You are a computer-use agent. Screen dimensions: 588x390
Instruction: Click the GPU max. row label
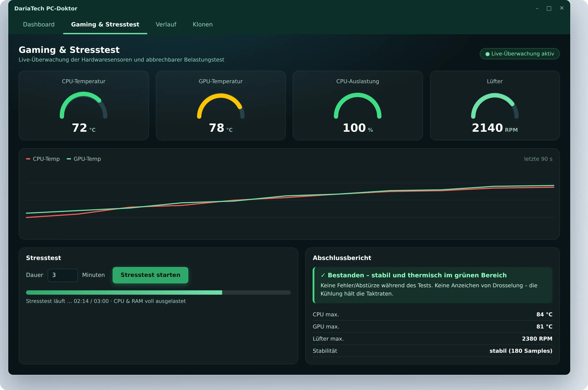326,327
